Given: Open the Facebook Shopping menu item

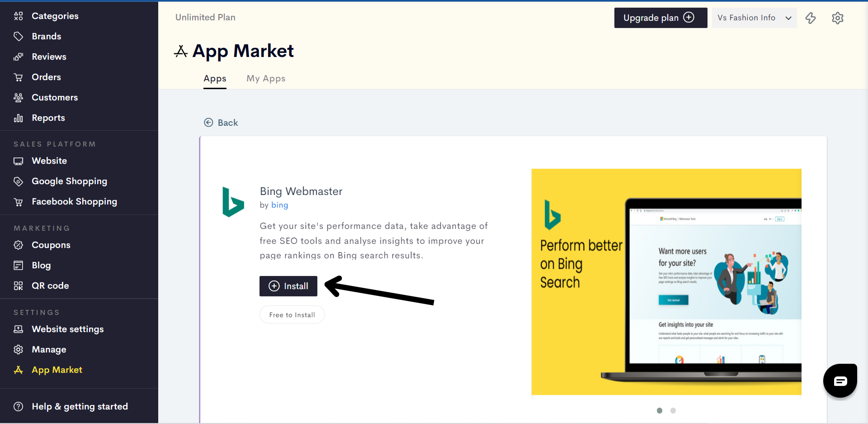Looking at the screenshot, I should point(74,201).
